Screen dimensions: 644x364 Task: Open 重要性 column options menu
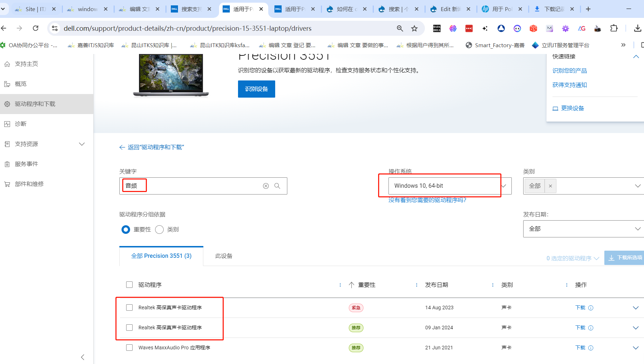click(417, 285)
